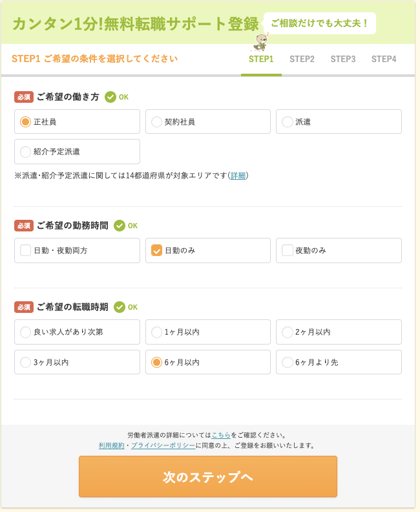Click the 必須 badge next to ご希望の勤務時間
Screen dimensions: 420x512
[x=24, y=226]
